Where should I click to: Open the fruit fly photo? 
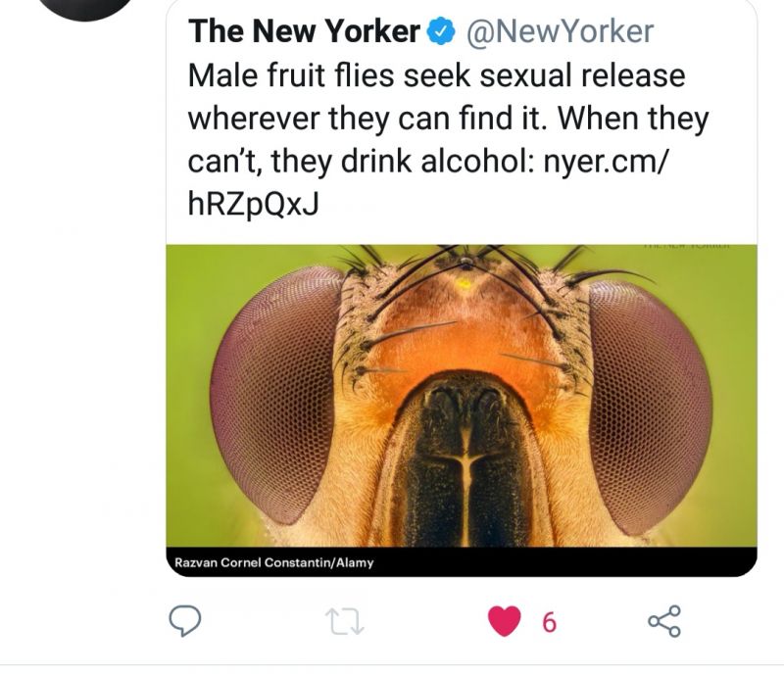pyautogui.click(x=462, y=396)
